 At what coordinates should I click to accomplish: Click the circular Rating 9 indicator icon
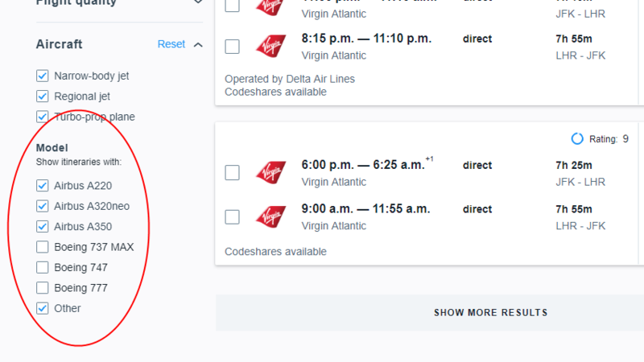click(577, 139)
